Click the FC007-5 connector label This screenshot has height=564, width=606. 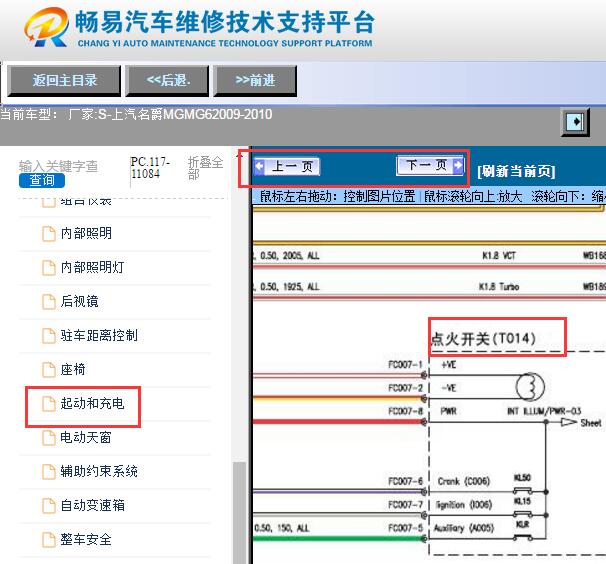[x=405, y=528]
